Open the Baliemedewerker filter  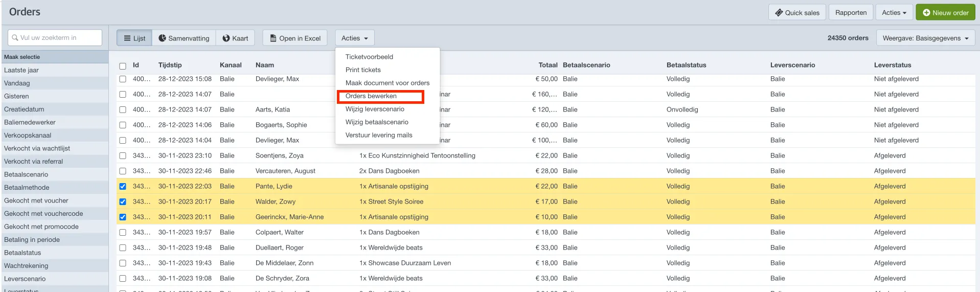pos(55,122)
